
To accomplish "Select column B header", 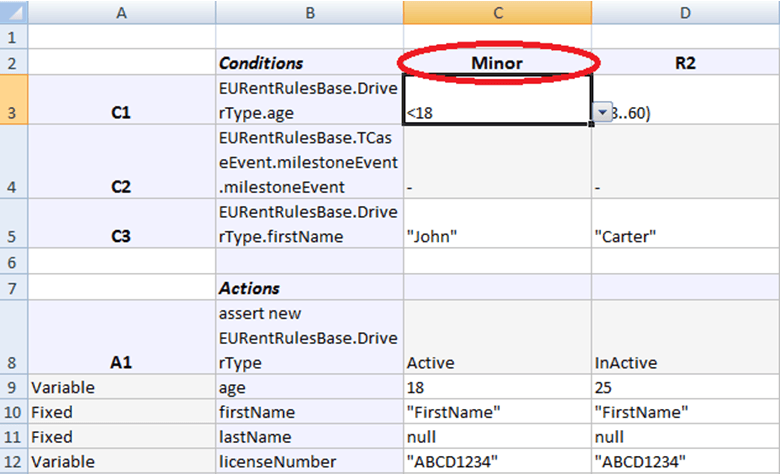I will pos(309,12).
